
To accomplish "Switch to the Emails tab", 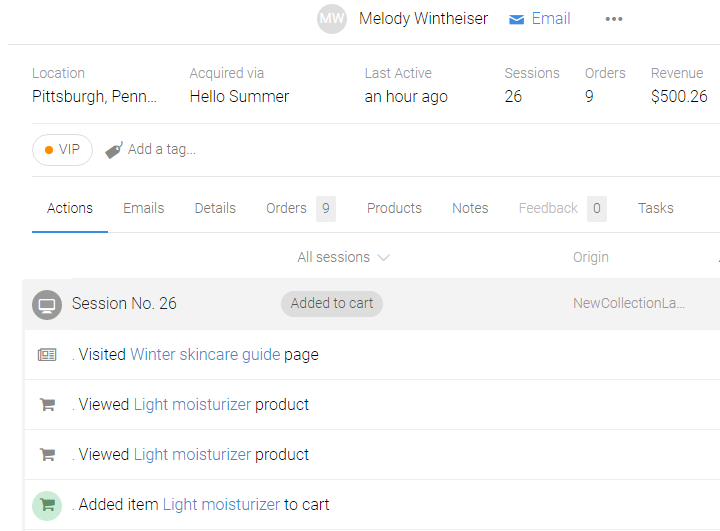I will [143, 208].
